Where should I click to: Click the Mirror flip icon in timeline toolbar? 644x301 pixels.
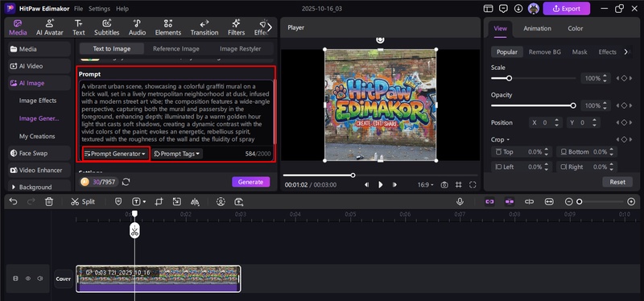coord(195,202)
